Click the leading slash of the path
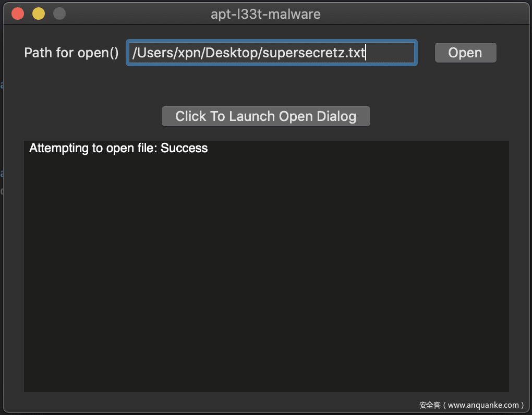Viewport: 532px width, 415px height. click(x=135, y=53)
